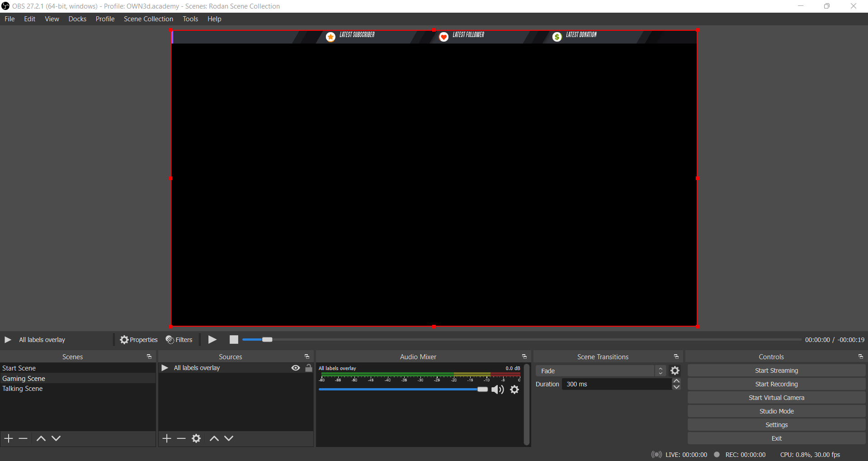The image size is (868, 461).
Task: Click the add scene plus icon
Action: point(9,438)
